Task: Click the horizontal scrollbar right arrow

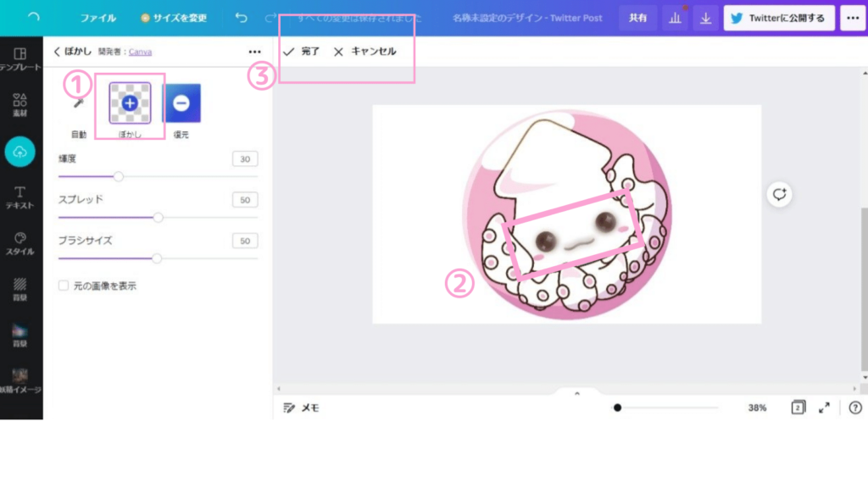Action: pyautogui.click(x=854, y=388)
